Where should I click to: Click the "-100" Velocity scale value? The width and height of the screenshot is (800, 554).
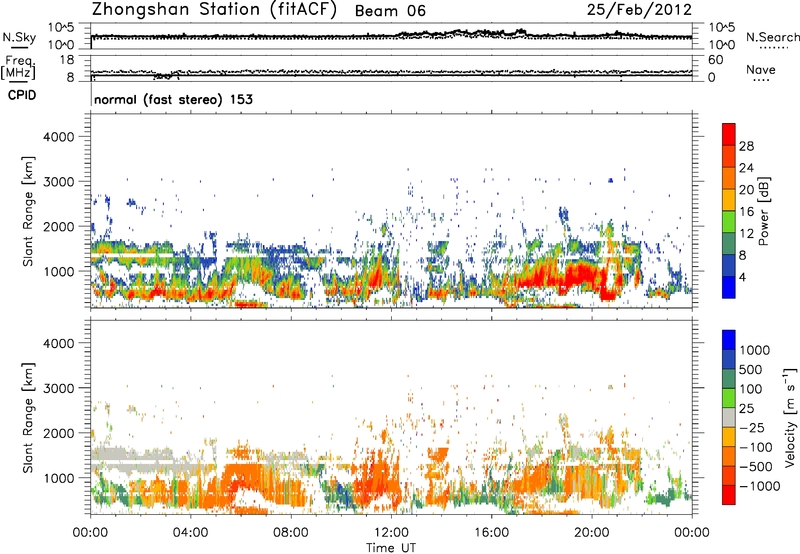coord(755,447)
